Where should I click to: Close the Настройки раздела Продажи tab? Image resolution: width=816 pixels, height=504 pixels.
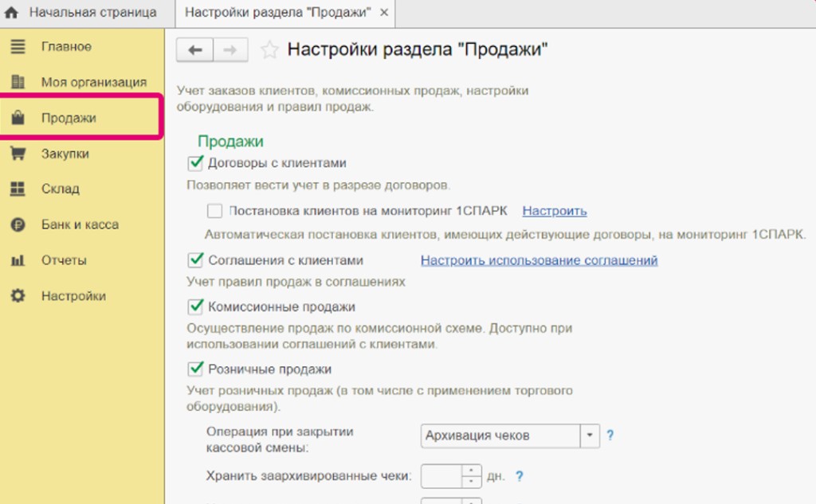[x=384, y=14]
